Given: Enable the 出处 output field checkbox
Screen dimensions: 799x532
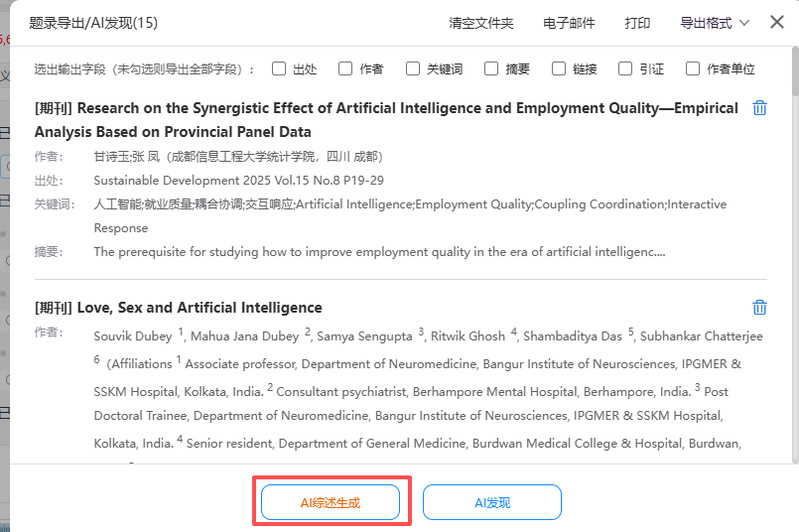Looking at the screenshot, I should (278, 69).
